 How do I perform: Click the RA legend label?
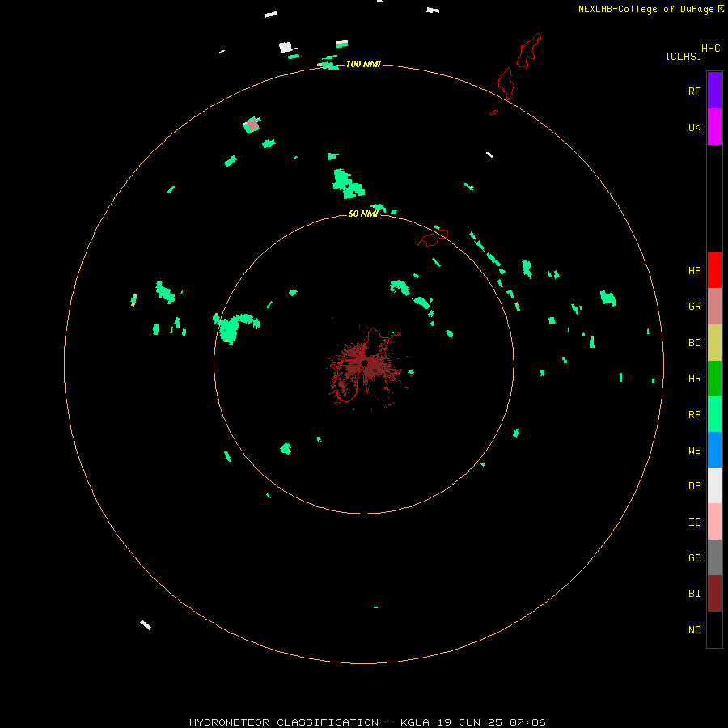pyautogui.click(x=694, y=415)
